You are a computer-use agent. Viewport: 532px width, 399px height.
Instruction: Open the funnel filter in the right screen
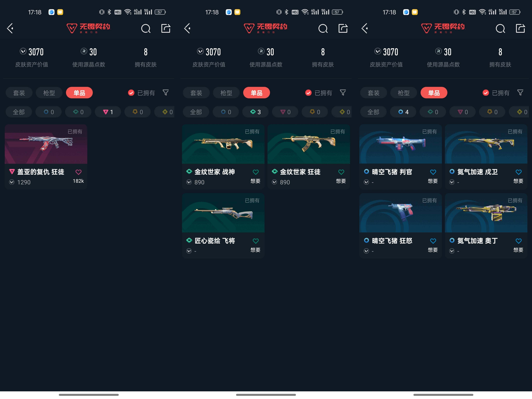pyautogui.click(x=520, y=93)
